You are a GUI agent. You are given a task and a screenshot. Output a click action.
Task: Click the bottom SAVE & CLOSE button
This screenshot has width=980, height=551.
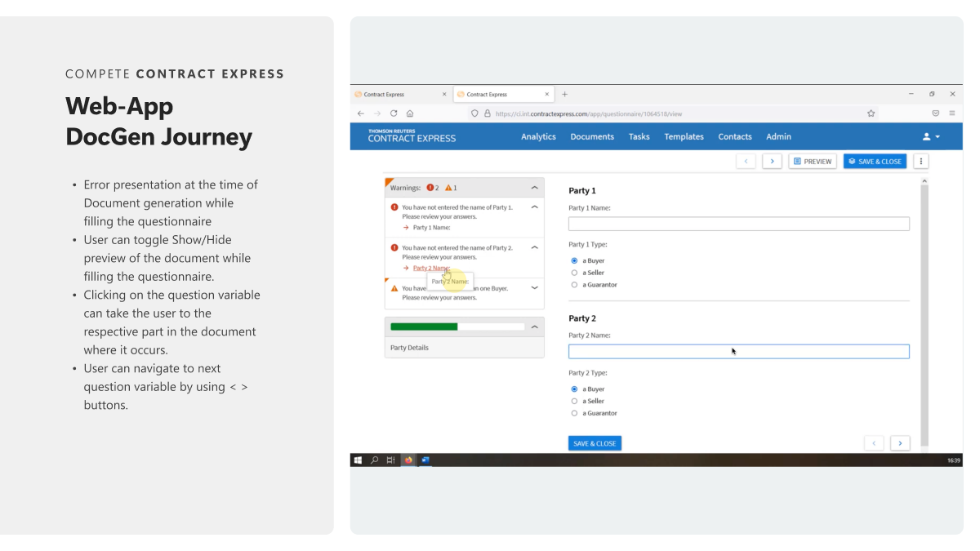pos(595,443)
